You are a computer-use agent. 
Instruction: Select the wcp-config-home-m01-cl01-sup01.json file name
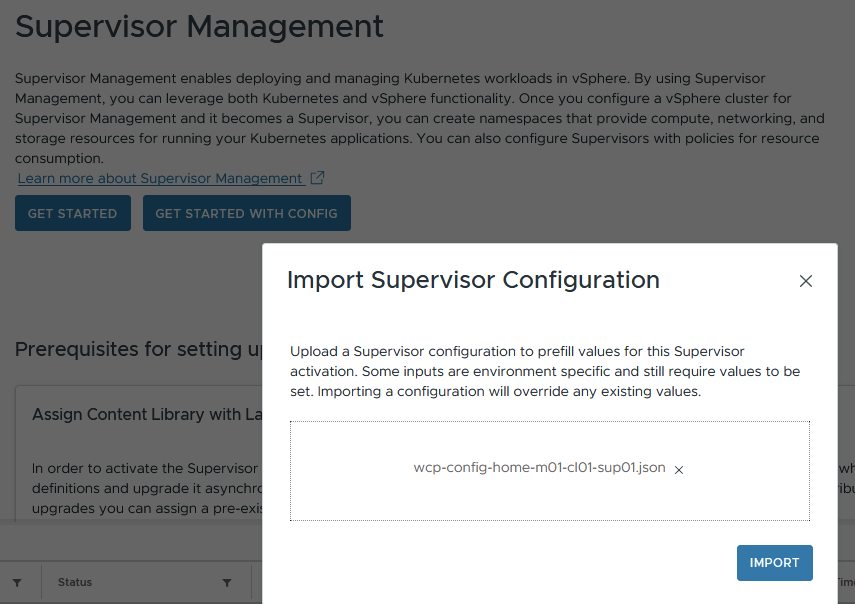(x=539, y=468)
